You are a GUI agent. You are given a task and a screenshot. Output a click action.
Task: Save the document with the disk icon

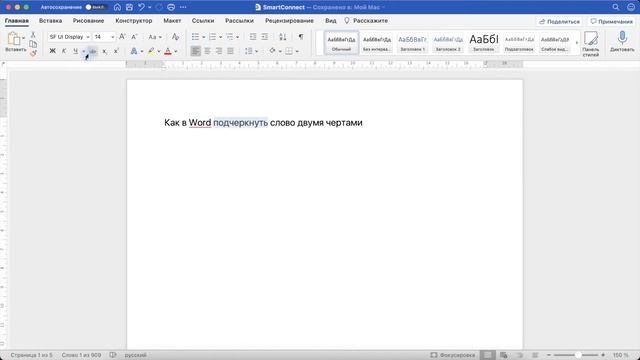point(129,7)
